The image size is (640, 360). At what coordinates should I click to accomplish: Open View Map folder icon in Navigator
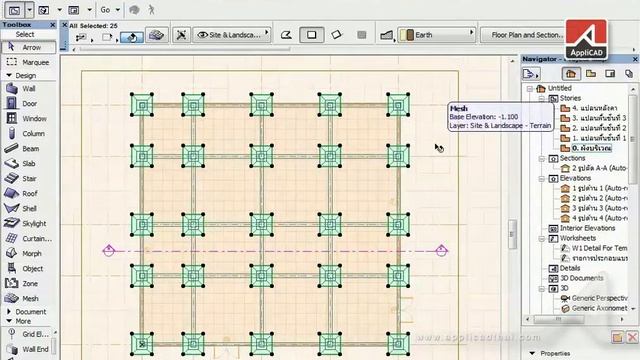591,74
